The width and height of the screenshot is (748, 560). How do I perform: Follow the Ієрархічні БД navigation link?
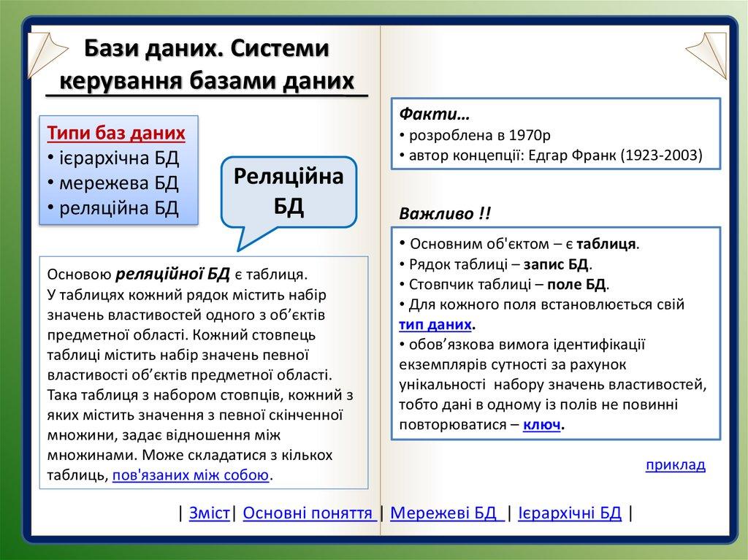tap(570, 513)
